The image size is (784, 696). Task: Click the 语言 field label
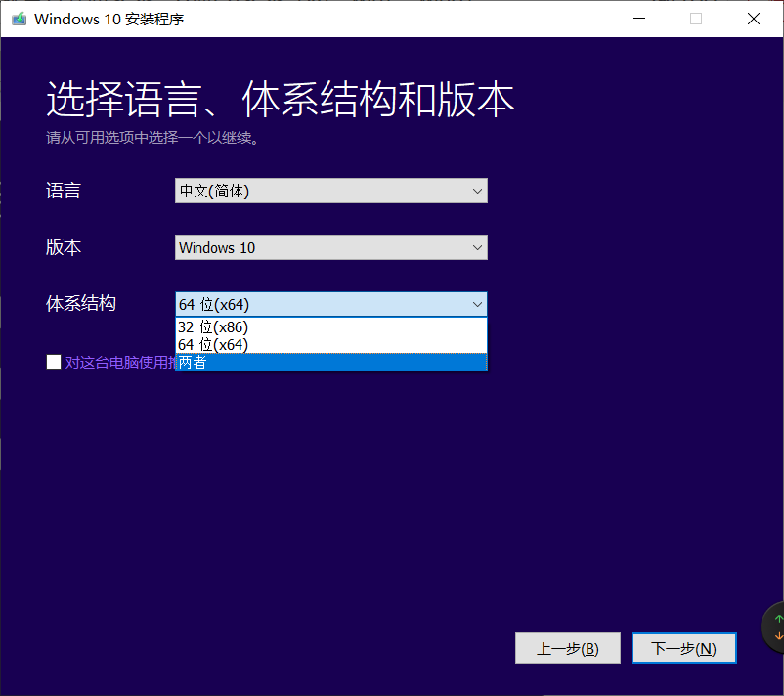(x=64, y=191)
